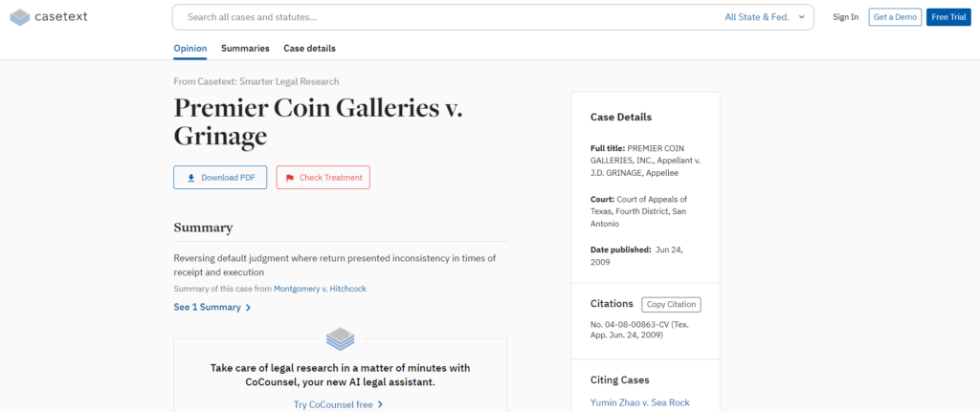The width and height of the screenshot is (980, 412).
Task: Click the Get a Demo button
Action: (895, 17)
